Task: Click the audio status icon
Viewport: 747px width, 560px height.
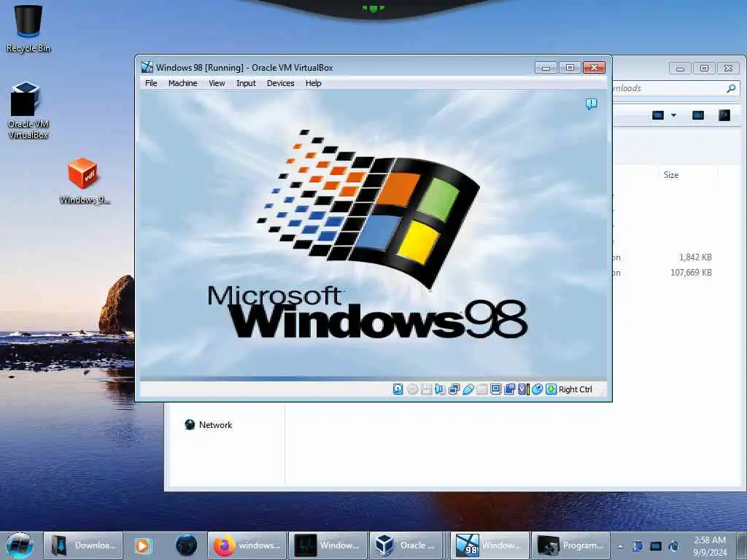Action: coord(440,389)
